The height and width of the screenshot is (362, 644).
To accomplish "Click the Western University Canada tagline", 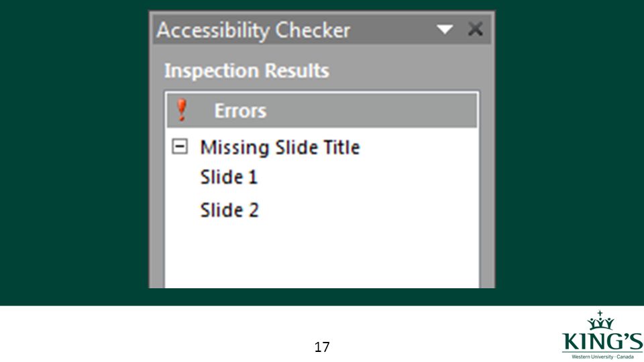I will (602, 357).
